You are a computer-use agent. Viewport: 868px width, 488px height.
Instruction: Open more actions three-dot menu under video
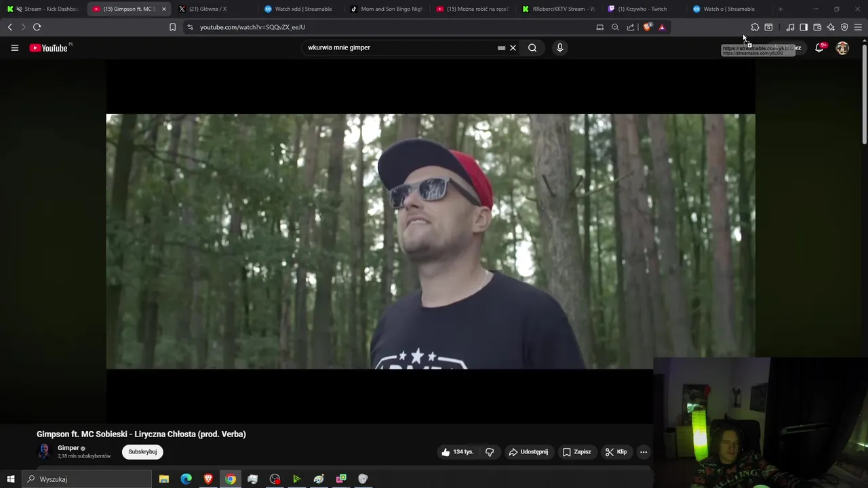pyautogui.click(x=644, y=452)
